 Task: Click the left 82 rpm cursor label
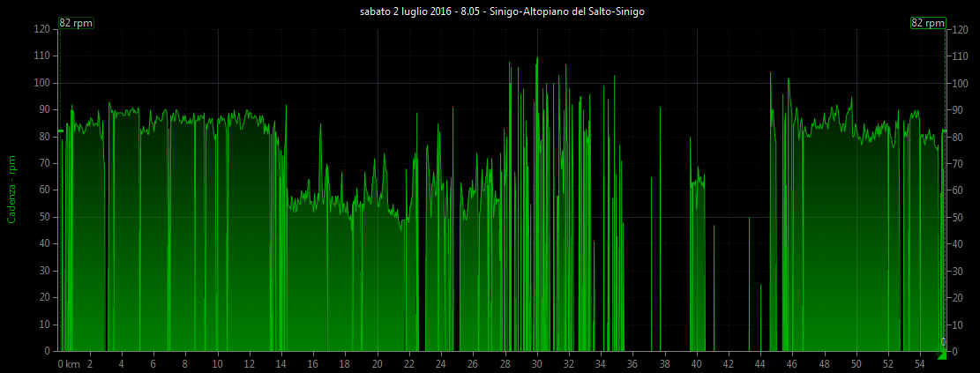[x=71, y=23]
